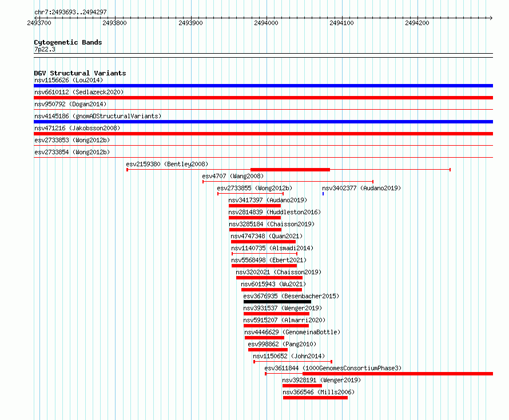The image size is (509, 420).
Task: Click the esv2159380 (Bentley2008) thick red segment
Action: [x=290, y=170]
